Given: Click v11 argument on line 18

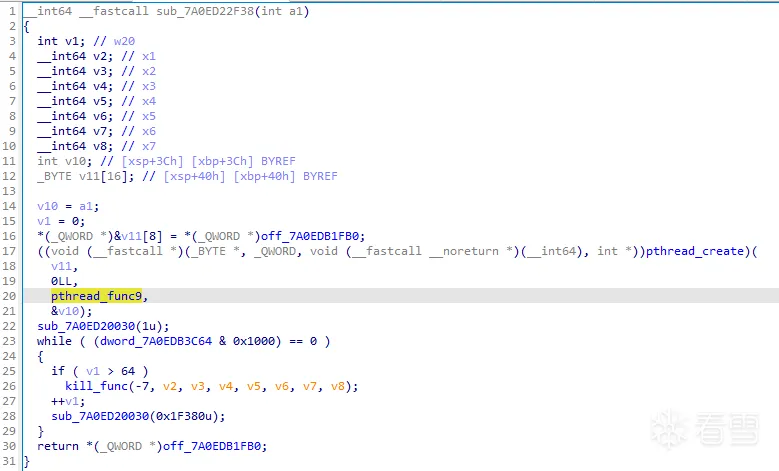Looking at the screenshot, I should pos(62,266).
